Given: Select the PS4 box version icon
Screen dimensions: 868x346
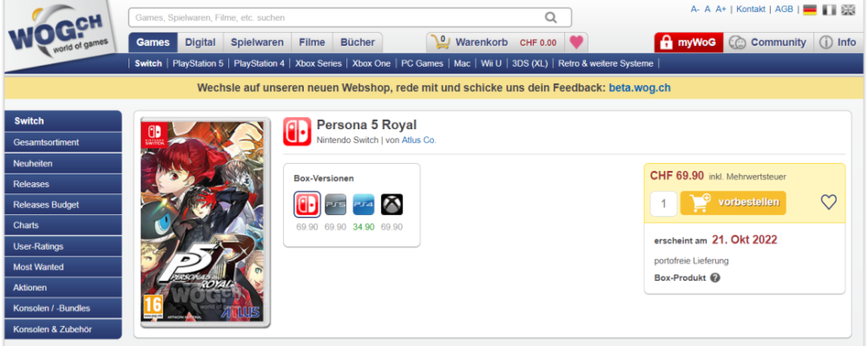Looking at the screenshot, I should coord(364,205).
